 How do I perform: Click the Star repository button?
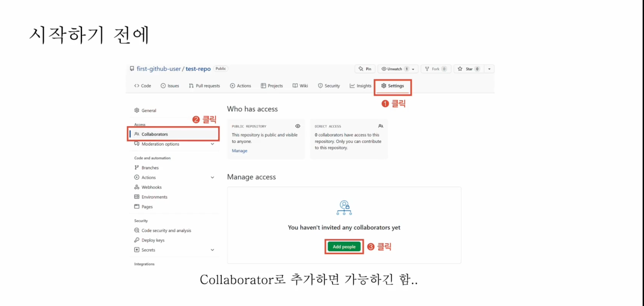pos(468,69)
